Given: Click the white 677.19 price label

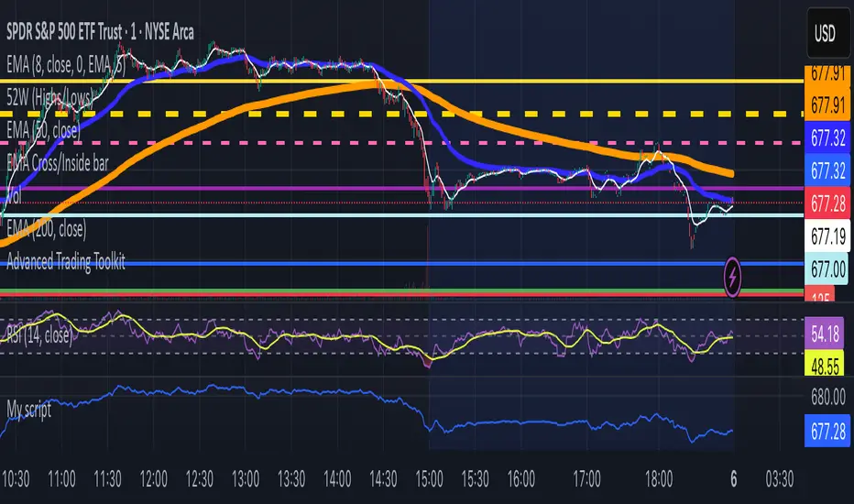Looking at the screenshot, I should [827, 236].
